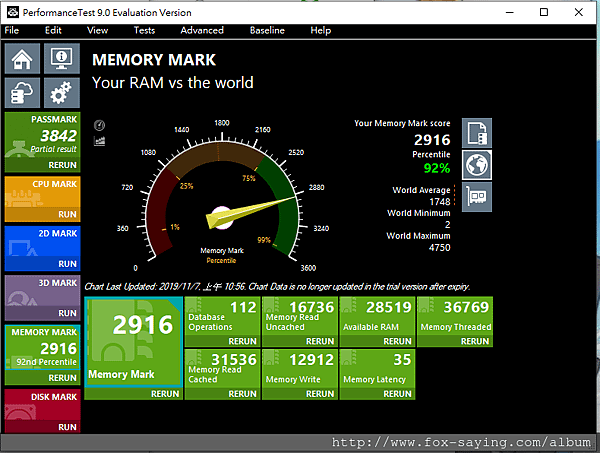Click the World Maximum 4750 value
This screenshot has width=600, height=453.
coord(440,248)
